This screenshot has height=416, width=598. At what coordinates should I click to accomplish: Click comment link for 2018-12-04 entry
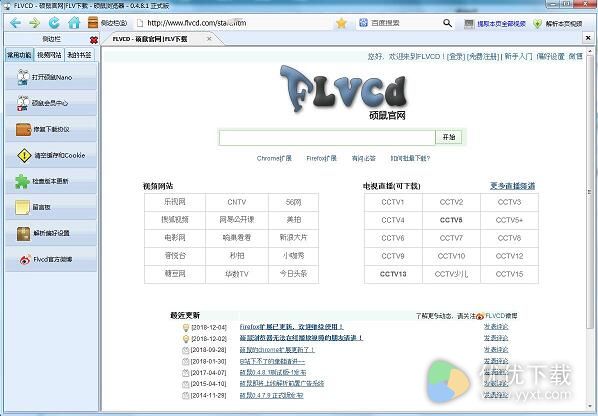[496, 327]
